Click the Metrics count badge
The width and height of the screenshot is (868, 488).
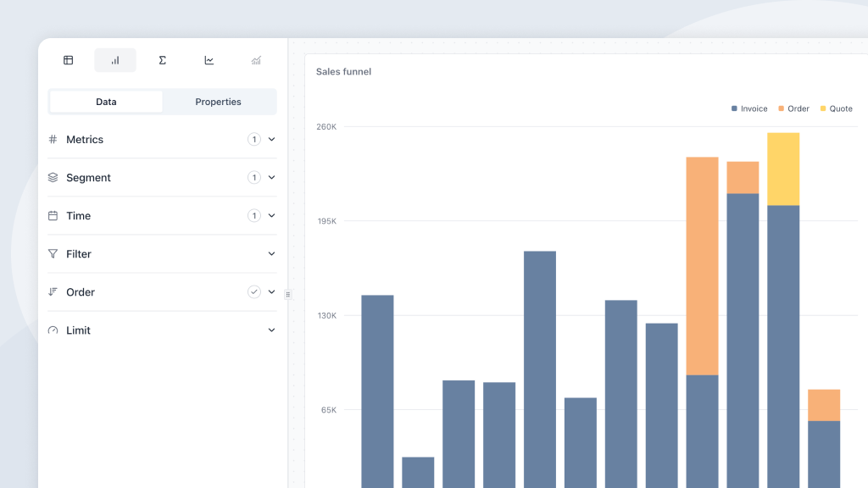tap(253, 139)
